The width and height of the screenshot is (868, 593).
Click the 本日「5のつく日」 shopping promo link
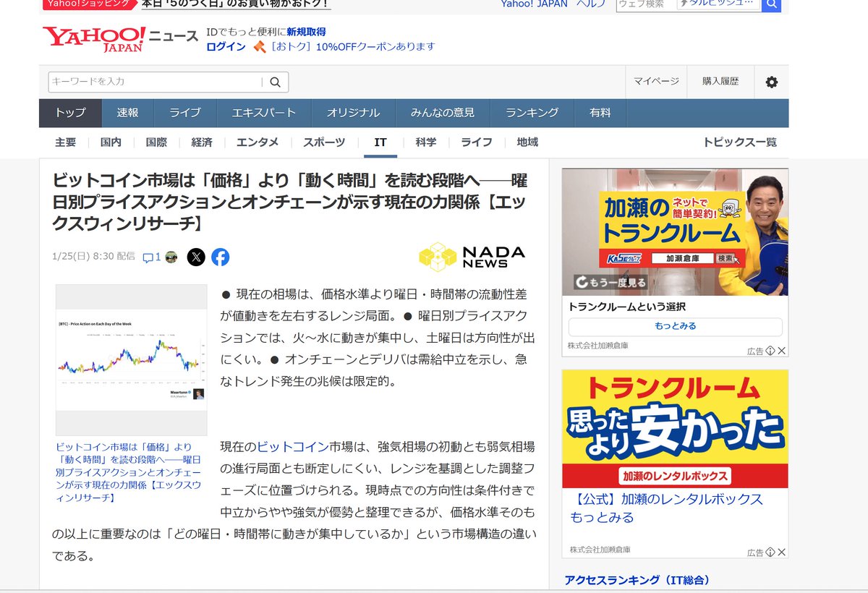(236, 4)
